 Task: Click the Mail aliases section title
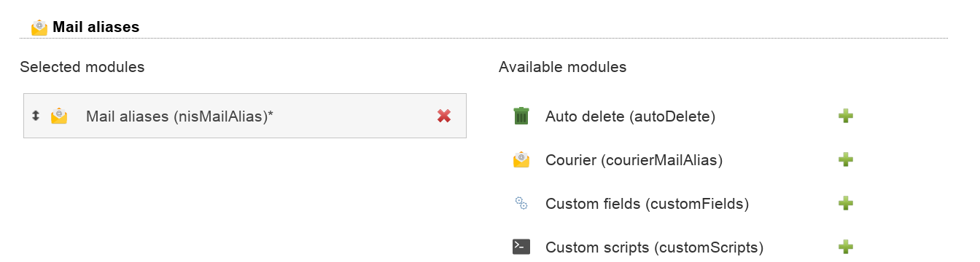[x=96, y=27]
